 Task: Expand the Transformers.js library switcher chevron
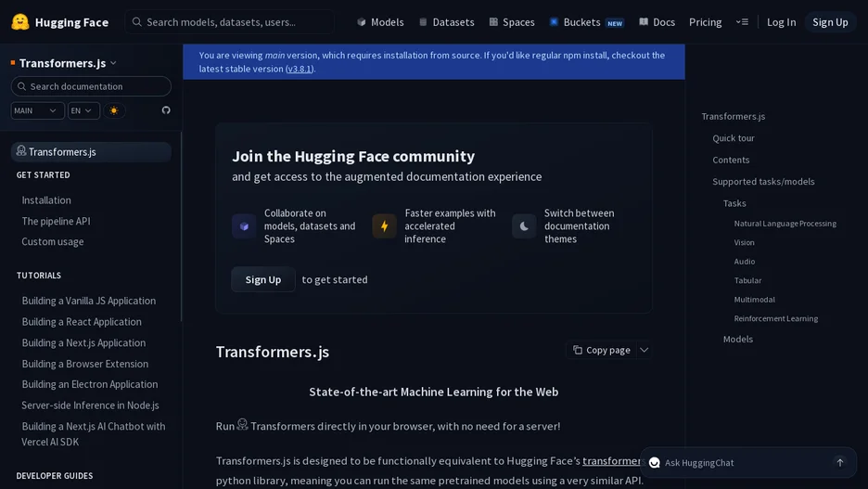(113, 63)
